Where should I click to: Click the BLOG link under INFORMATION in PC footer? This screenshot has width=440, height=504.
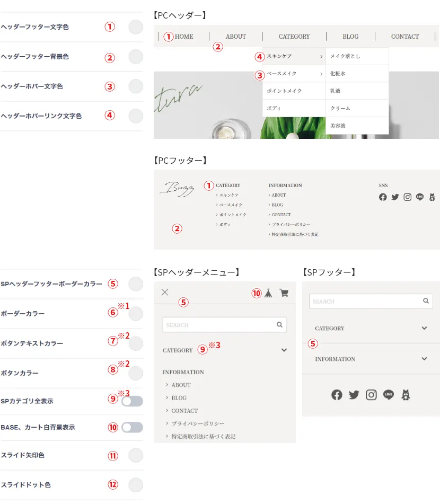coord(277,205)
